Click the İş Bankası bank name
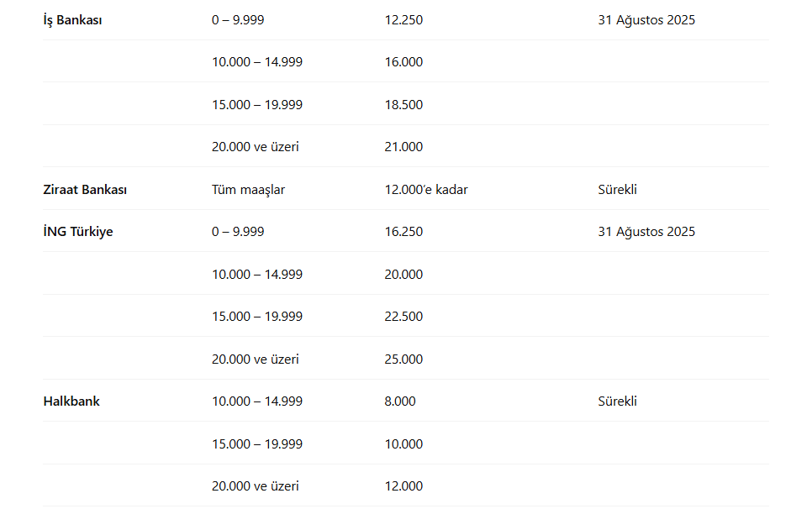The height and width of the screenshot is (509, 812). pos(72,20)
